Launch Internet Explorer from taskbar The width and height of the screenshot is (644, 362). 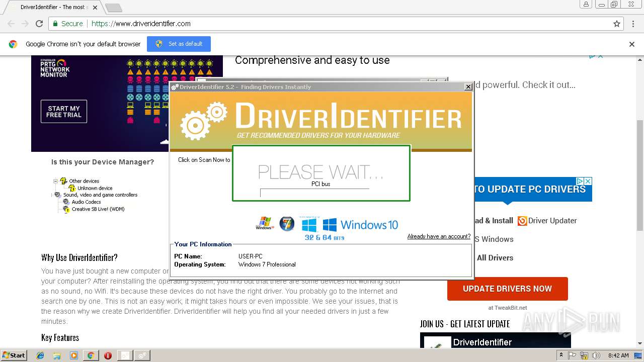(40, 355)
